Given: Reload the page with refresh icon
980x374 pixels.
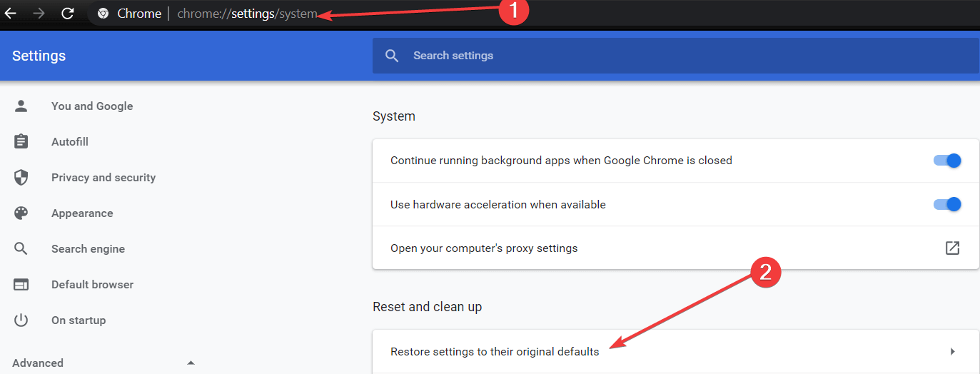Looking at the screenshot, I should pyautogui.click(x=68, y=13).
